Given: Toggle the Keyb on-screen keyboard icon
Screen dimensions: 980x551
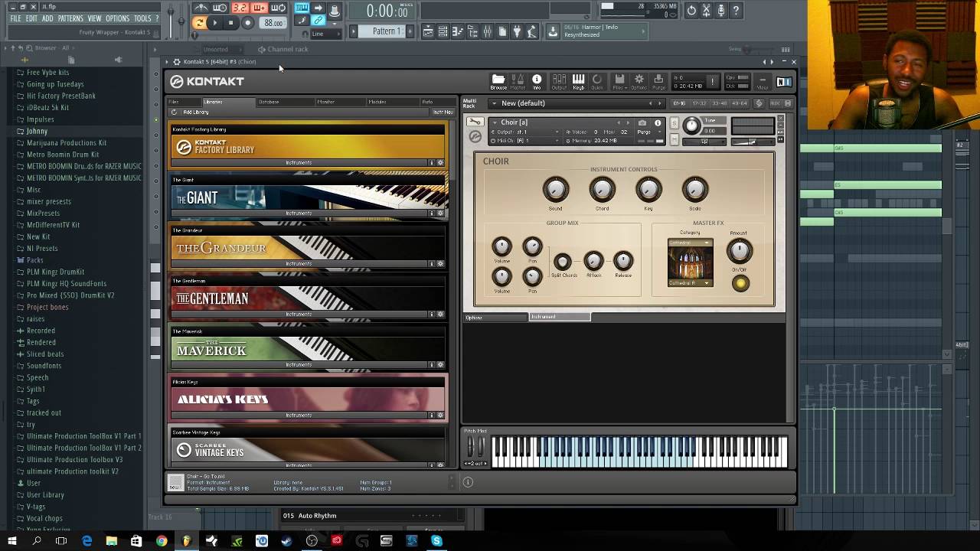Looking at the screenshot, I should 578,81.
